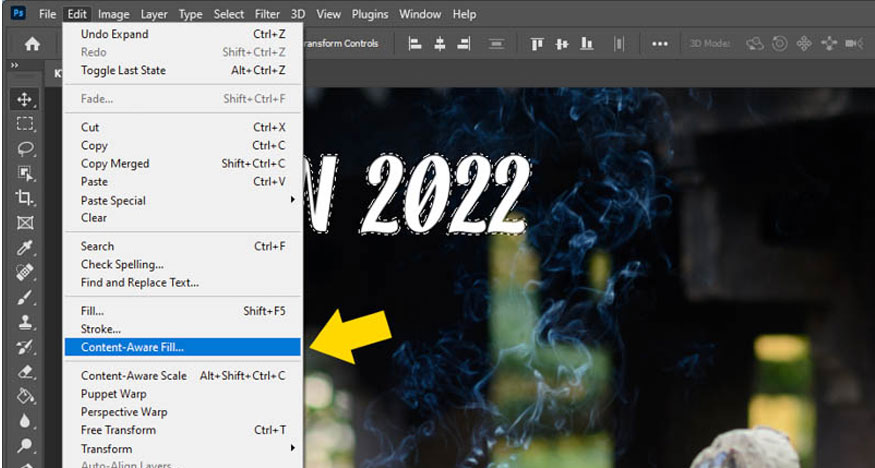The image size is (875, 468).
Task: Open the Filter menu
Action: tap(267, 14)
